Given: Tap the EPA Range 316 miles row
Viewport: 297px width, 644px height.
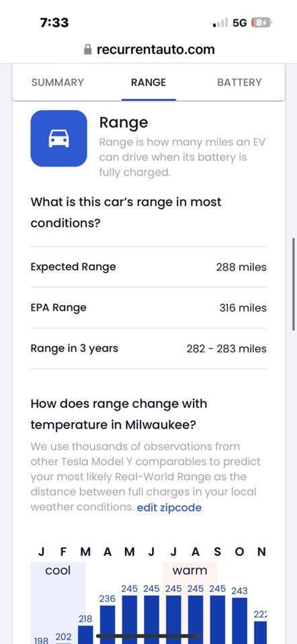Looking at the screenshot, I should tap(148, 308).
